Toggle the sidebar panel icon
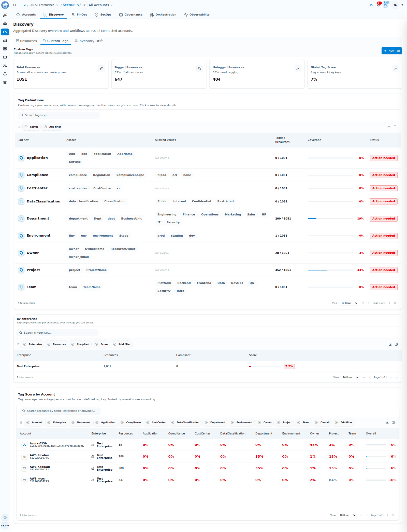 pos(14,5)
